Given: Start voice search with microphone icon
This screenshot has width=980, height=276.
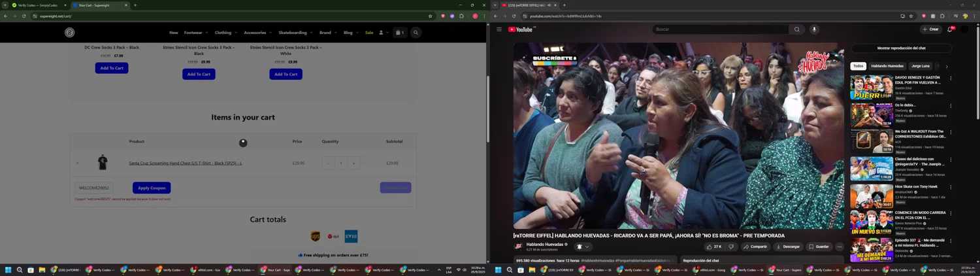Looking at the screenshot, I should click(814, 29).
